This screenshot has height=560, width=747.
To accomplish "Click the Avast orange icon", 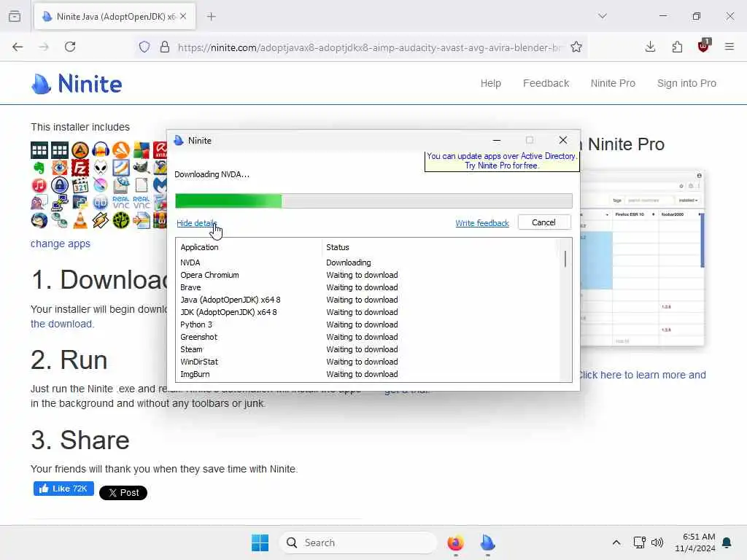I will click(x=121, y=150).
